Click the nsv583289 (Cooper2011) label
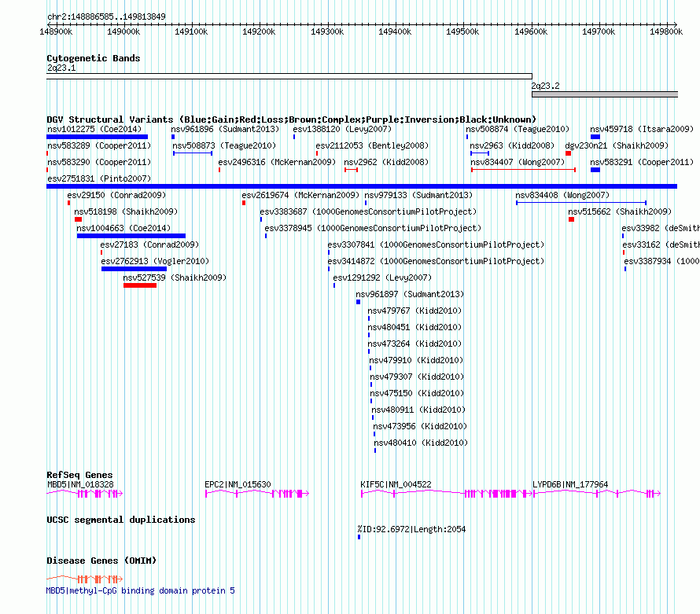This screenshot has height=614, width=700. pyautogui.click(x=99, y=145)
